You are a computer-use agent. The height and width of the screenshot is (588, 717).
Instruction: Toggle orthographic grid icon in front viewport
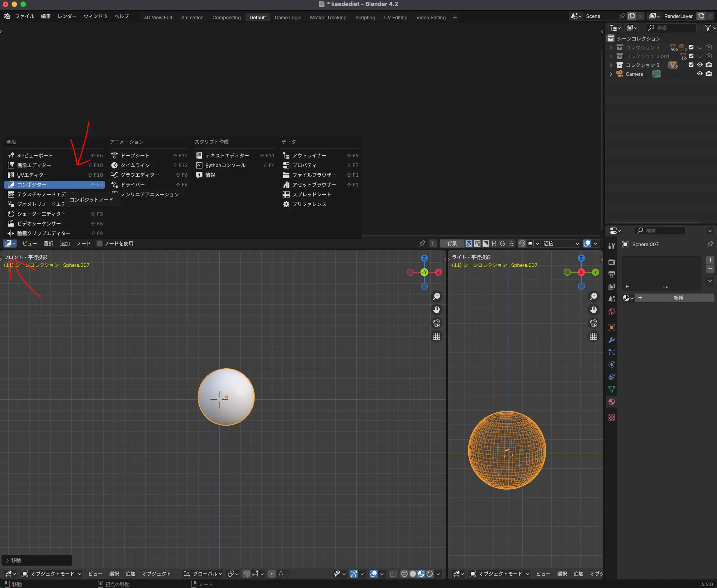click(x=436, y=336)
